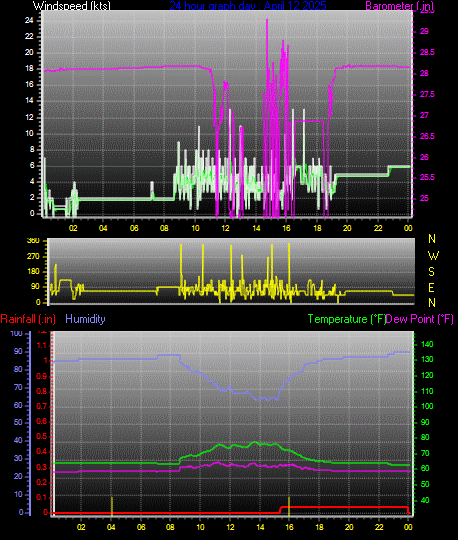458x540 pixels.
Task: Click the 110 value on temperature axis
Action: (427, 391)
